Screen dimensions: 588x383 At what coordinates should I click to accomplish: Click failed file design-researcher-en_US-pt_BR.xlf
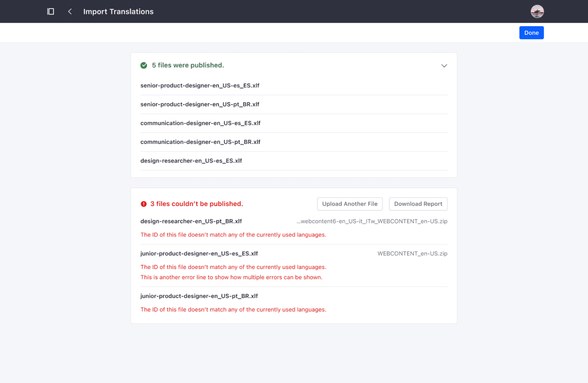click(191, 221)
